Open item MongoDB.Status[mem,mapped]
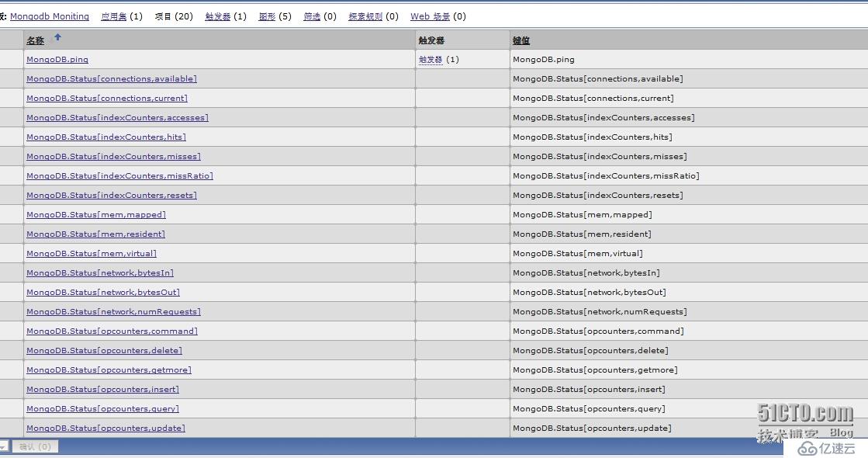 tap(95, 214)
